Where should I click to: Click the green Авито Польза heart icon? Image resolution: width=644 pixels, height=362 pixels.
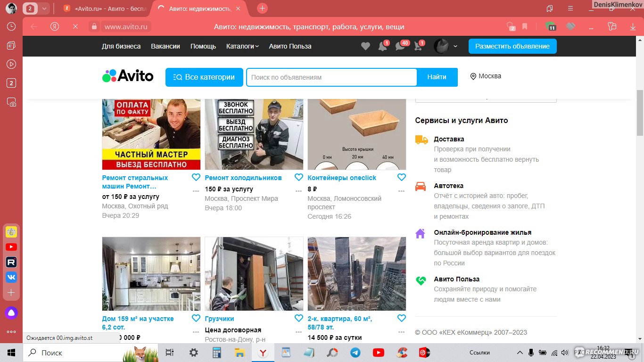421,280
